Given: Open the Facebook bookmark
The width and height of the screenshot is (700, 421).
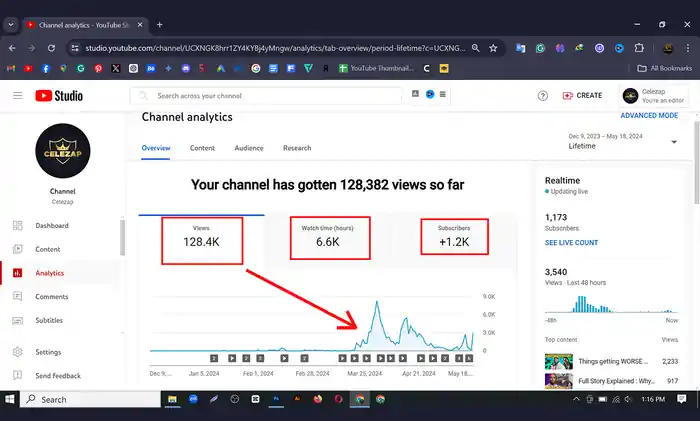Looking at the screenshot, I should (46, 68).
